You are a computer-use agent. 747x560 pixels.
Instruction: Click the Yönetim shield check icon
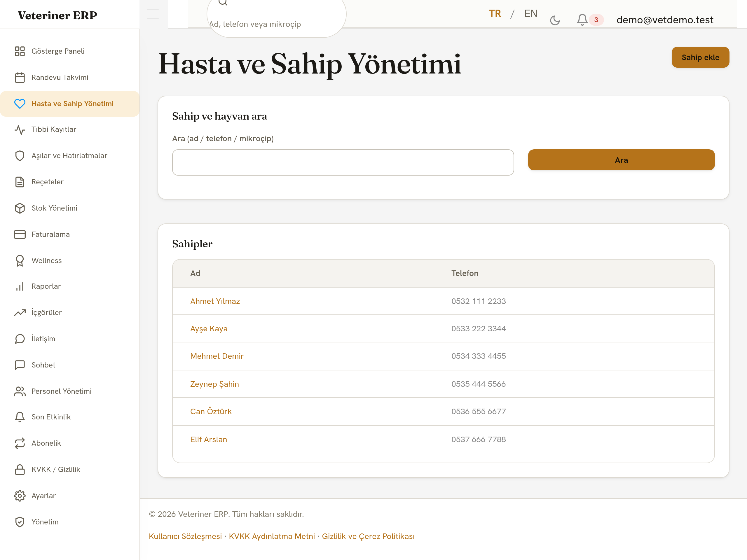point(20,522)
